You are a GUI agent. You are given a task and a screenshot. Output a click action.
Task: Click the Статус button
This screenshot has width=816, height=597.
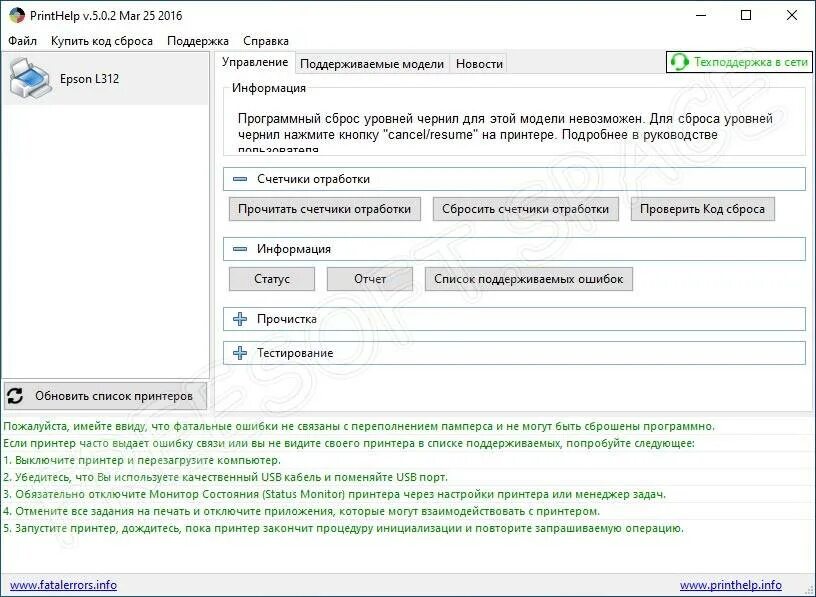coord(271,279)
